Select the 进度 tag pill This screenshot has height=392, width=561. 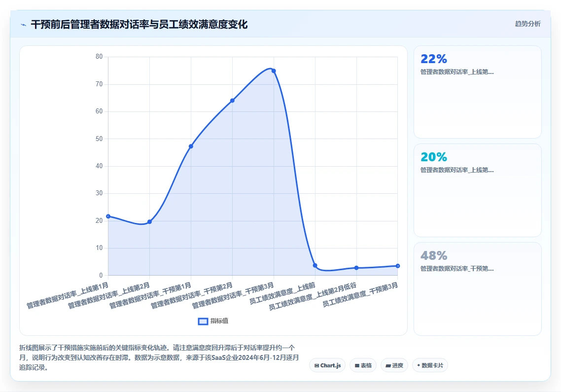pyautogui.click(x=394, y=365)
